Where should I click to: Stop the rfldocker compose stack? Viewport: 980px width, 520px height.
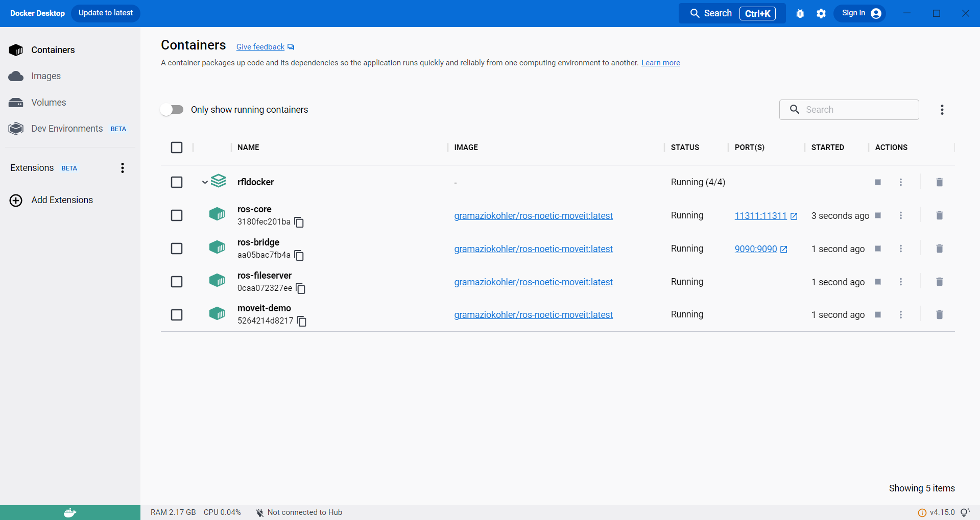coord(877,182)
